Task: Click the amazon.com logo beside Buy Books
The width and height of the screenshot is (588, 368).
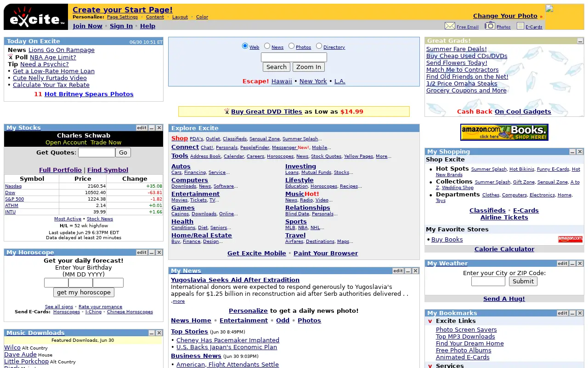Action: coord(570,239)
